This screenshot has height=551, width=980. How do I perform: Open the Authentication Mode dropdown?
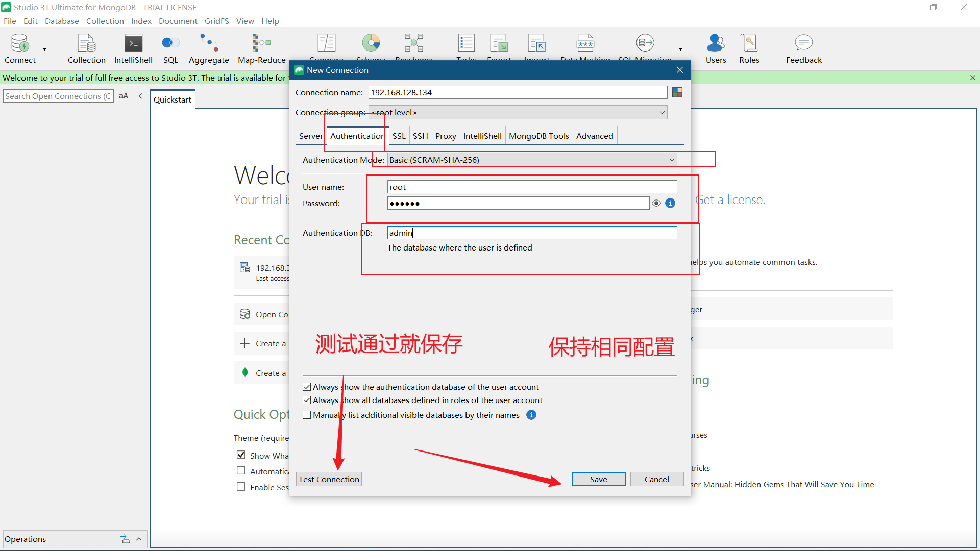point(532,160)
